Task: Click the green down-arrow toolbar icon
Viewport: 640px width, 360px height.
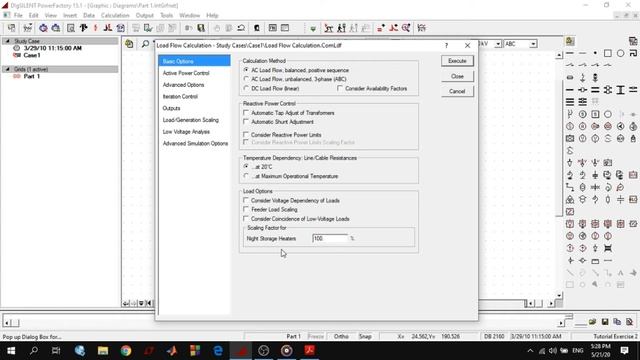Action: pyautogui.click(x=313, y=28)
